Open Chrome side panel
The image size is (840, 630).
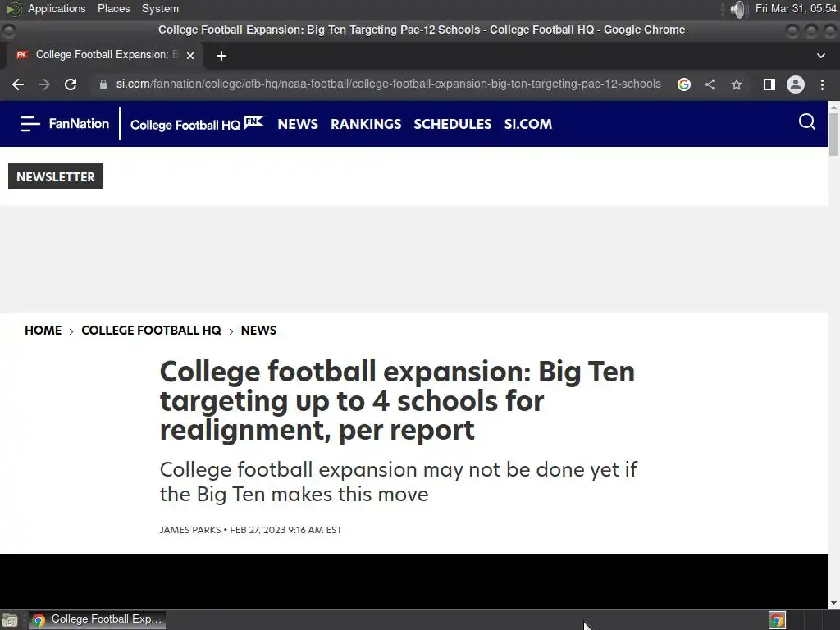(x=769, y=84)
